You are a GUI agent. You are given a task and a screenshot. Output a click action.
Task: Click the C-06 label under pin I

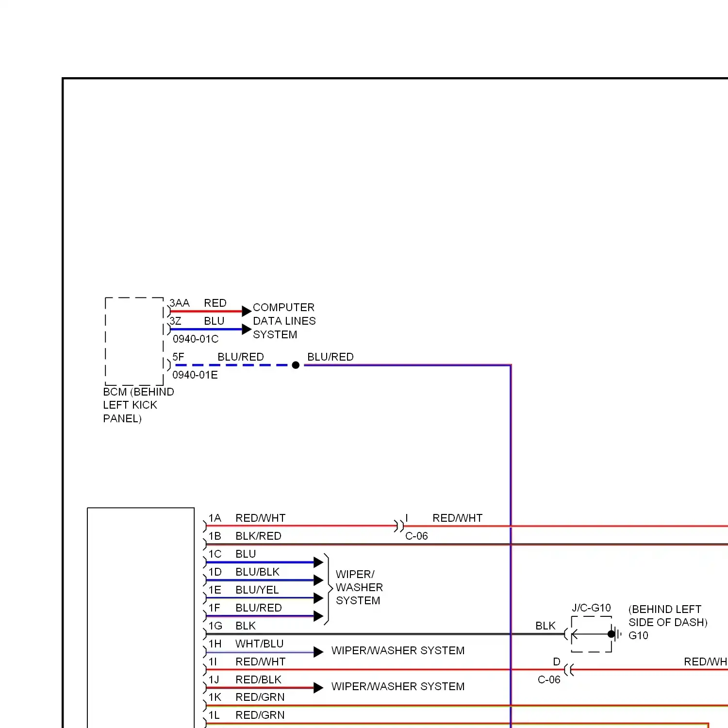(x=416, y=536)
